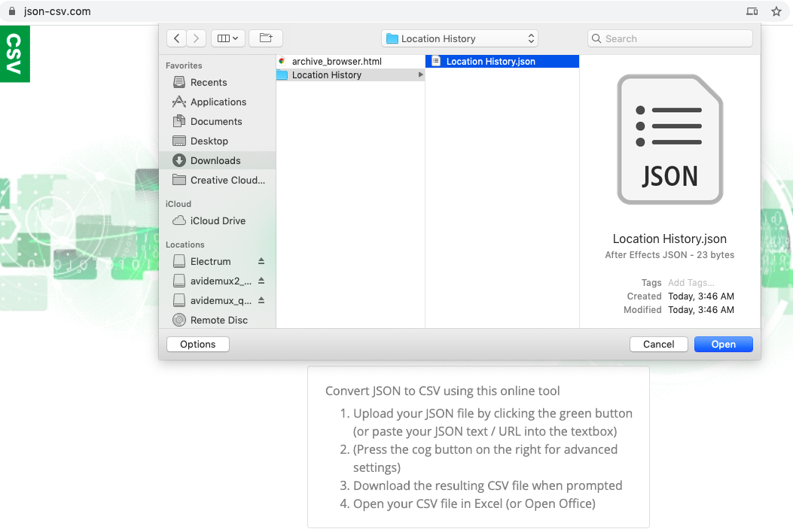Viewport: 793px width, 532px height.
Task: Click Add Tags field in preview
Action: pos(691,283)
